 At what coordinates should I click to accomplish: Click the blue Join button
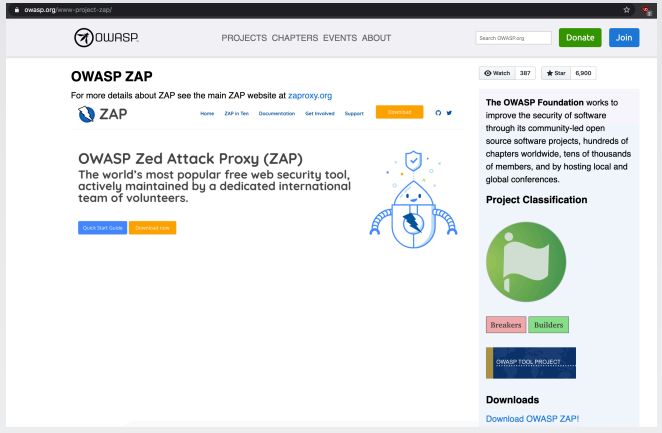[624, 38]
